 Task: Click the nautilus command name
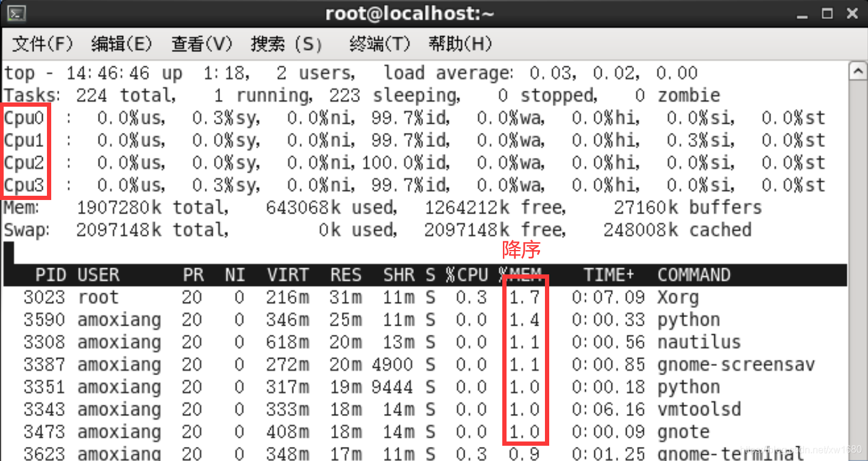coord(699,342)
